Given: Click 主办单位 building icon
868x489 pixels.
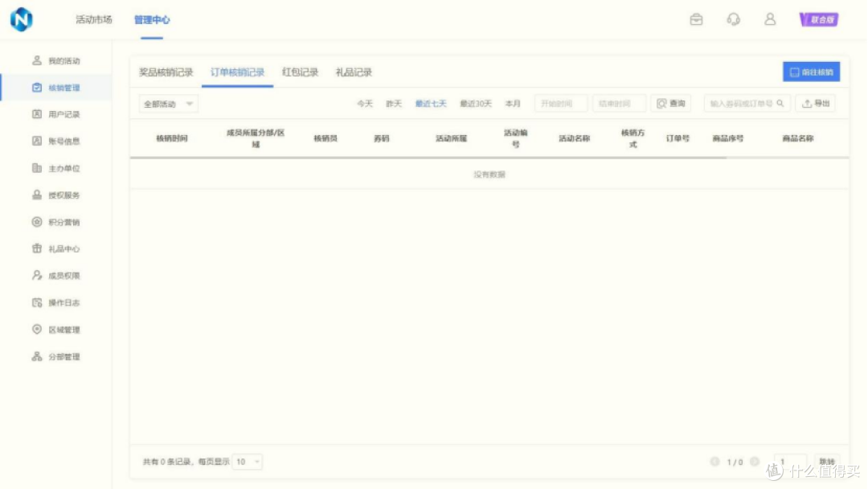Looking at the screenshot, I should click(37, 168).
